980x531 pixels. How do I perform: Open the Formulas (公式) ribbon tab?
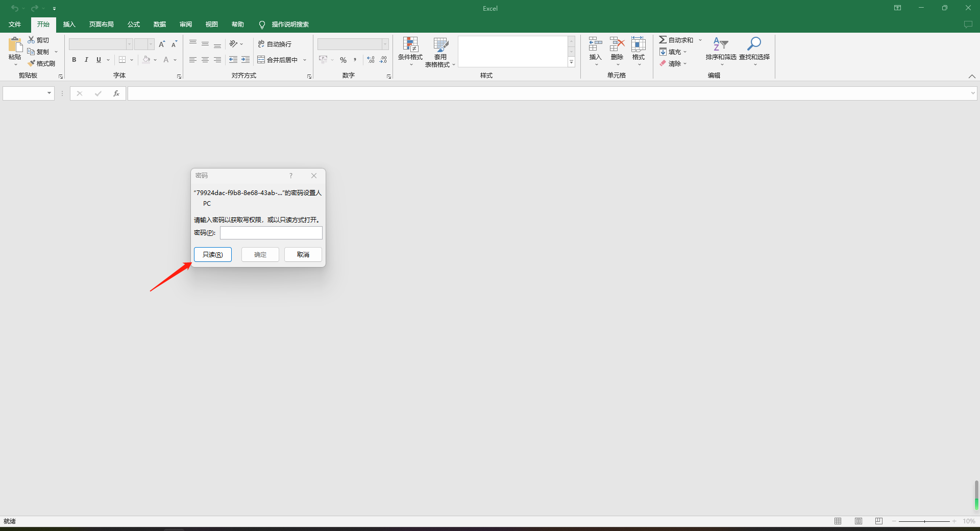(x=133, y=25)
